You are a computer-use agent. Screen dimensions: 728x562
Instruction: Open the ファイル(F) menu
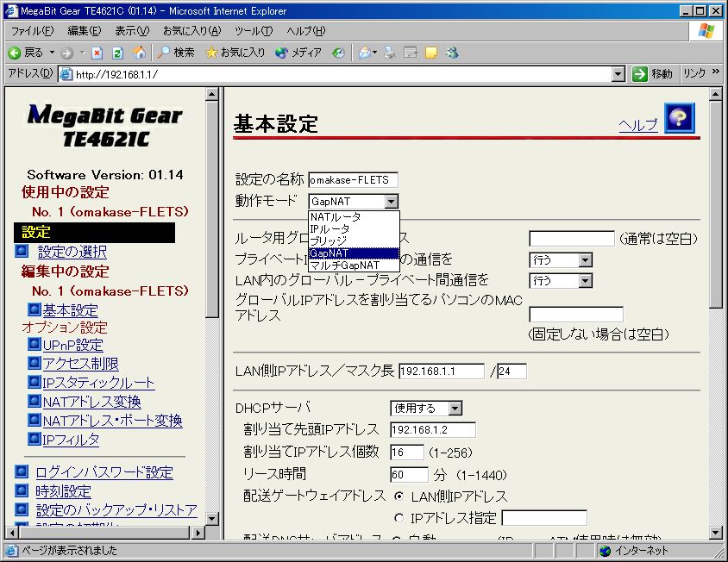click(x=32, y=31)
